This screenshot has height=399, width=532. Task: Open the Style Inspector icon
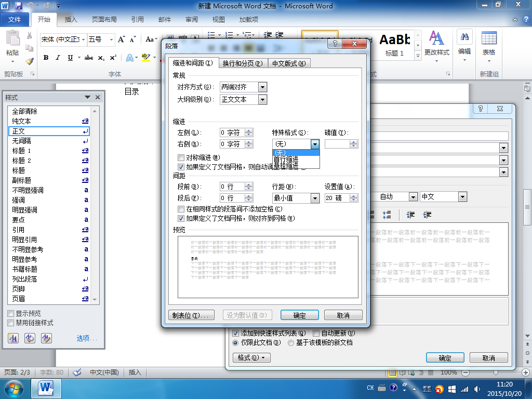[x=30, y=338]
